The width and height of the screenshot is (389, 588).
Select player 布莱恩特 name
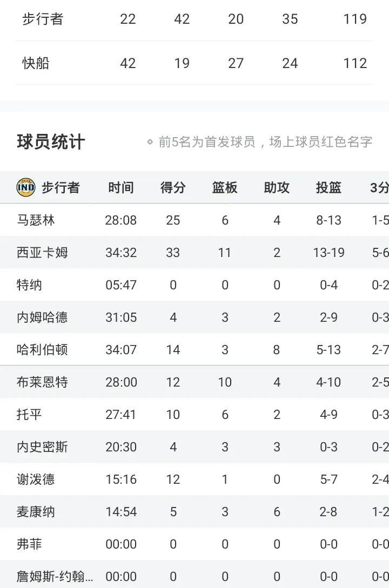pyautogui.click(x=42, y=382)
